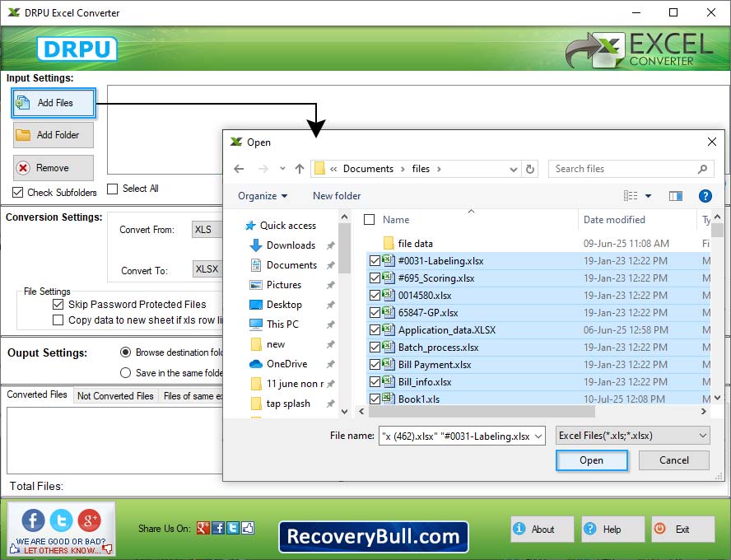731x560 pixels.
Task: Open the Convert To dropdown
Action: pos(207,269)
